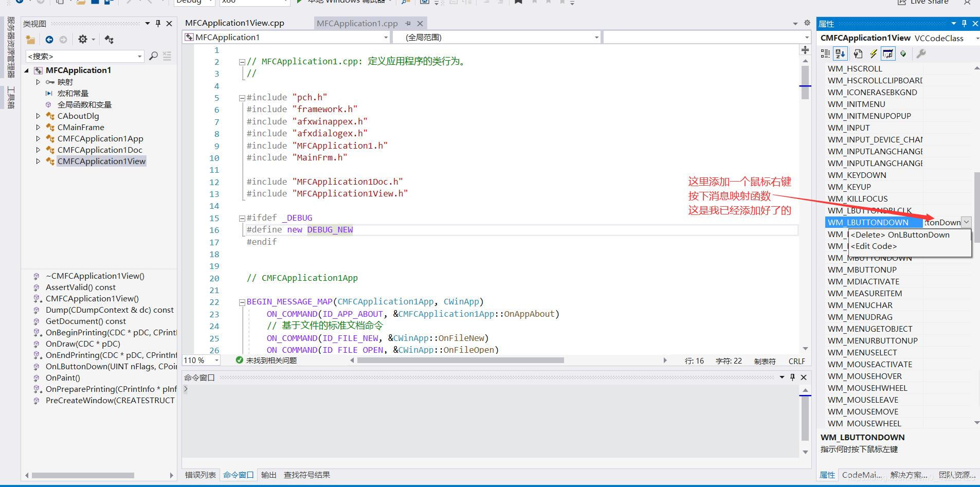Show the Properties page icon

point(858,53)
